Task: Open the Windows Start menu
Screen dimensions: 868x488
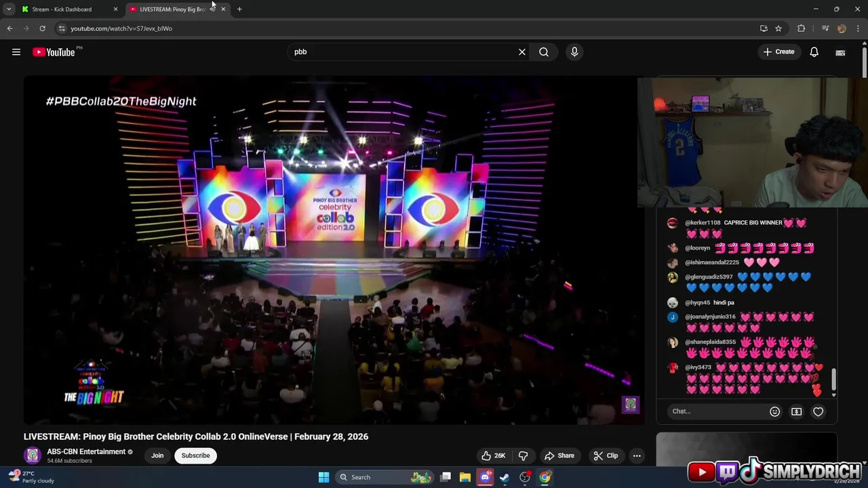Action: pos(323,477)
